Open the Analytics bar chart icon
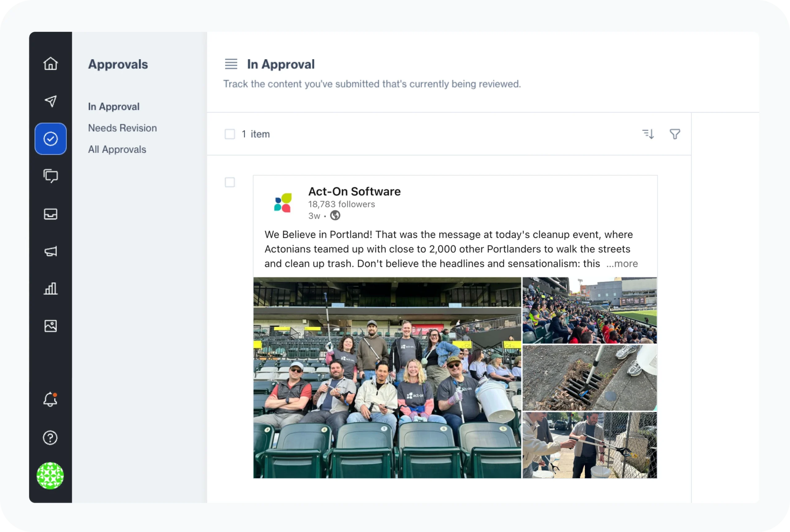This screenshot has height=532, width=790. click(51, 289)
